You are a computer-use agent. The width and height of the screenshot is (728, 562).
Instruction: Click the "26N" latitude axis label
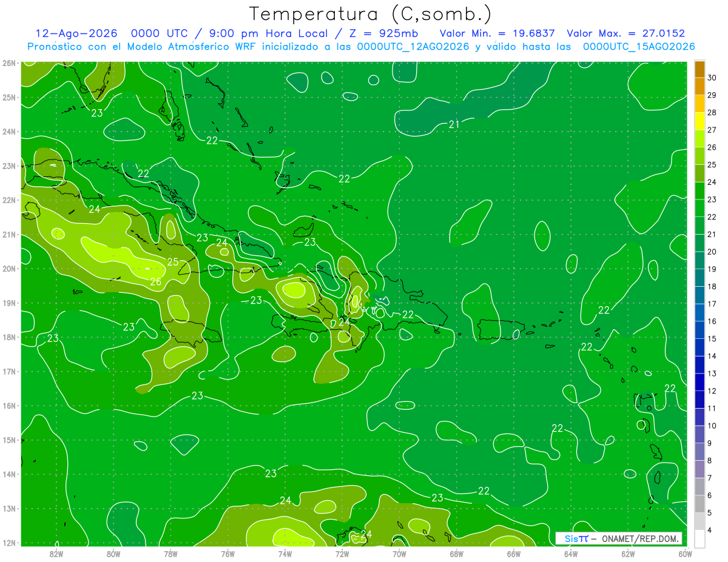[9, 63]
